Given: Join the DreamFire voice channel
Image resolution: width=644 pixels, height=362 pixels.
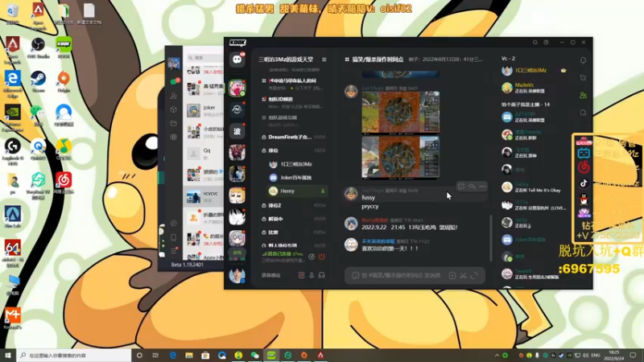Looking at the screenshot, I should click(x=294, y=137).
